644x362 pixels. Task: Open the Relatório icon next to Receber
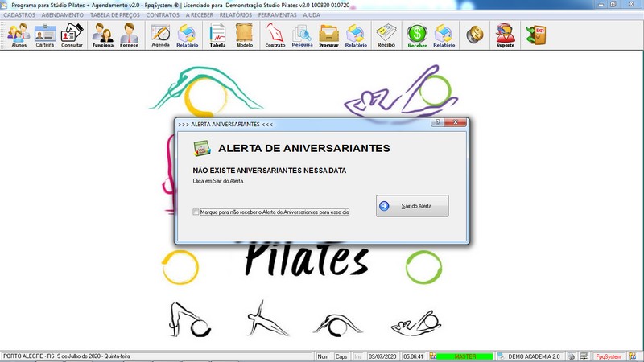pos(444,35)
